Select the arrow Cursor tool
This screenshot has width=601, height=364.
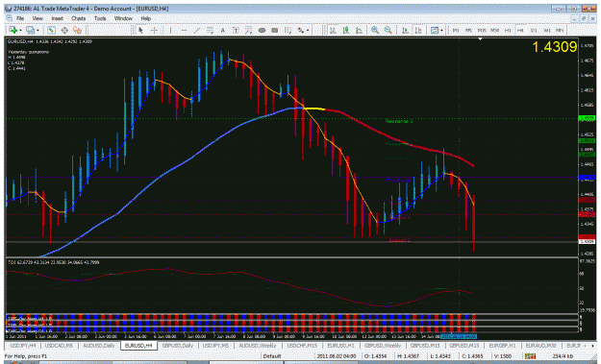pos(140,30)
